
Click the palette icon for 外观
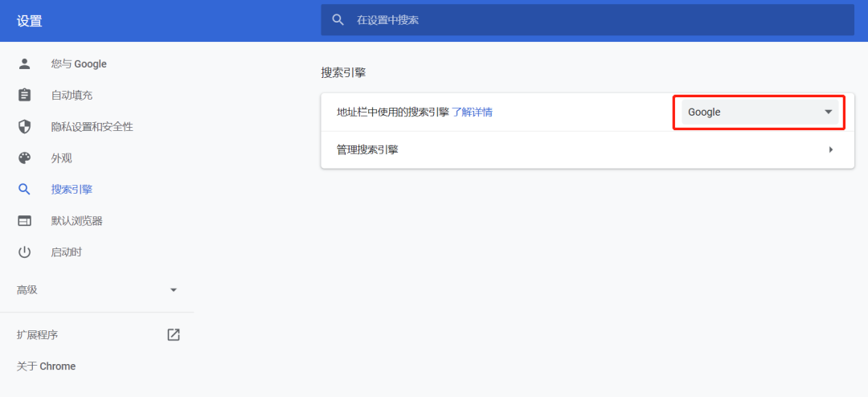click(24, 158)
